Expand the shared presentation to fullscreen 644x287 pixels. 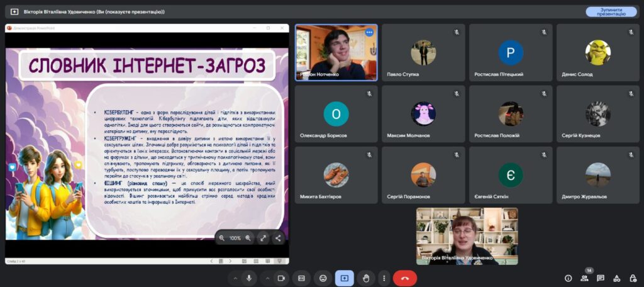(x=264, y=239)
